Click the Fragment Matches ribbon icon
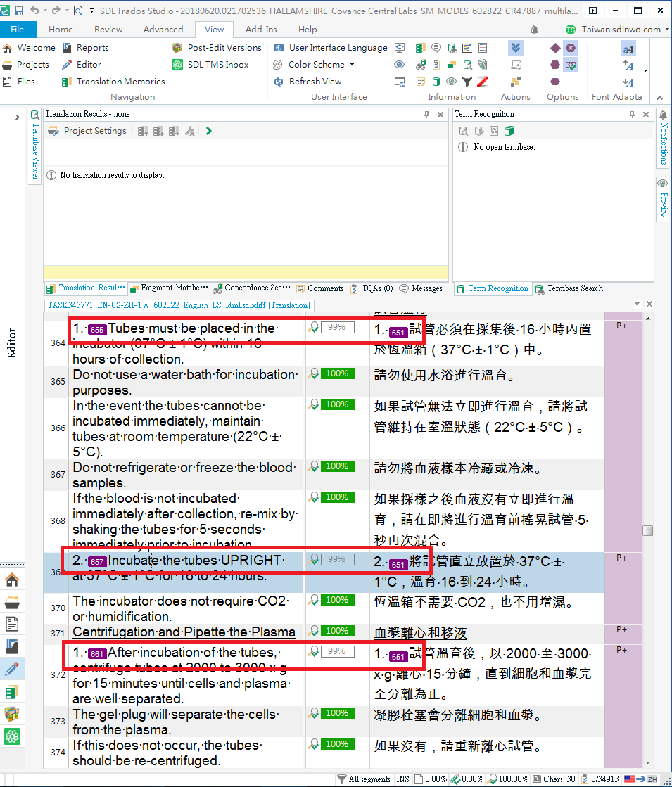 click(452, 65)
